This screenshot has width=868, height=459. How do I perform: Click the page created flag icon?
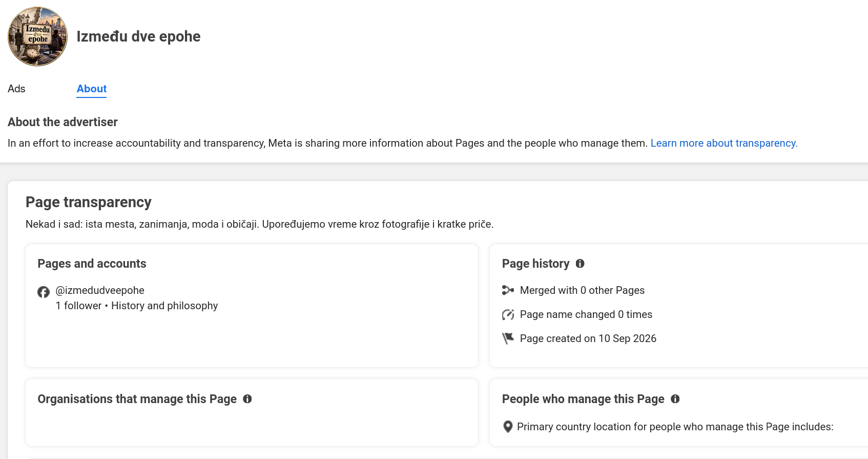coord(508,338)
